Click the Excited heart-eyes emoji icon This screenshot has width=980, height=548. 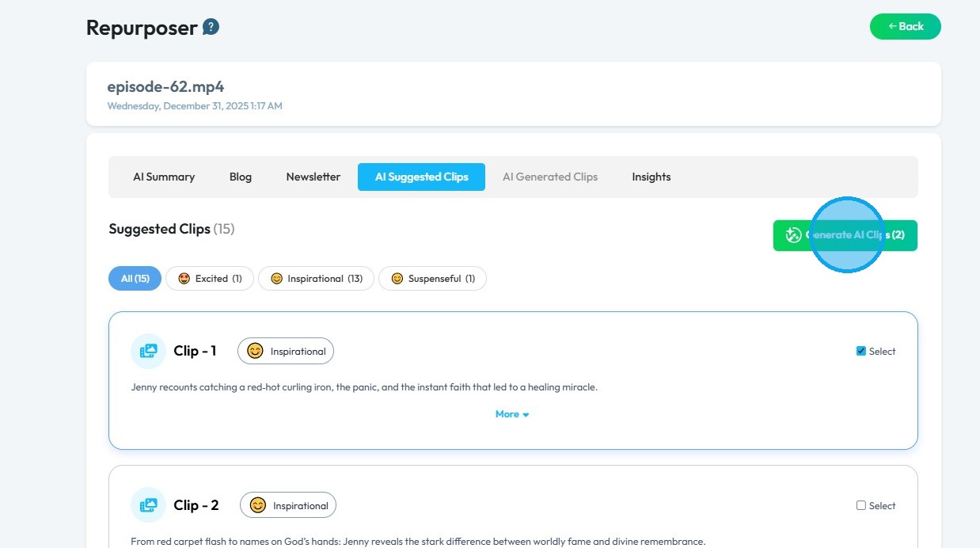[x=184, y=279]
